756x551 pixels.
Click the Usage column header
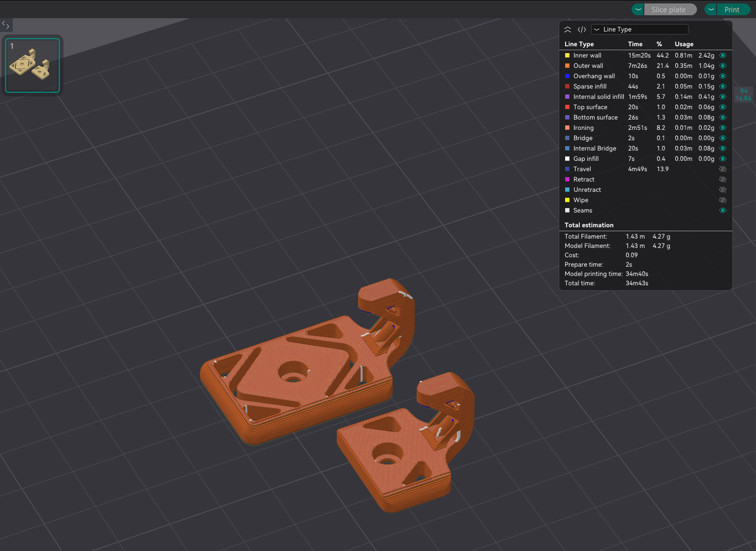(x=684, y=44)
